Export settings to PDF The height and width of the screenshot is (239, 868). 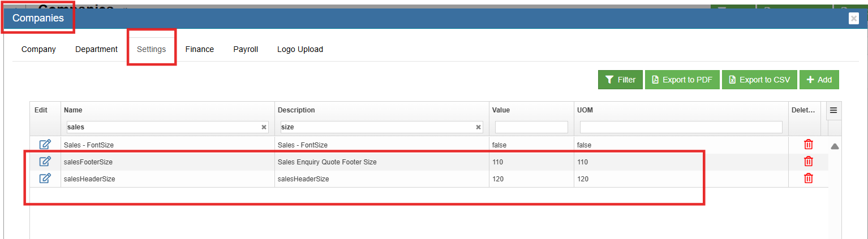(x=682, y=80)
